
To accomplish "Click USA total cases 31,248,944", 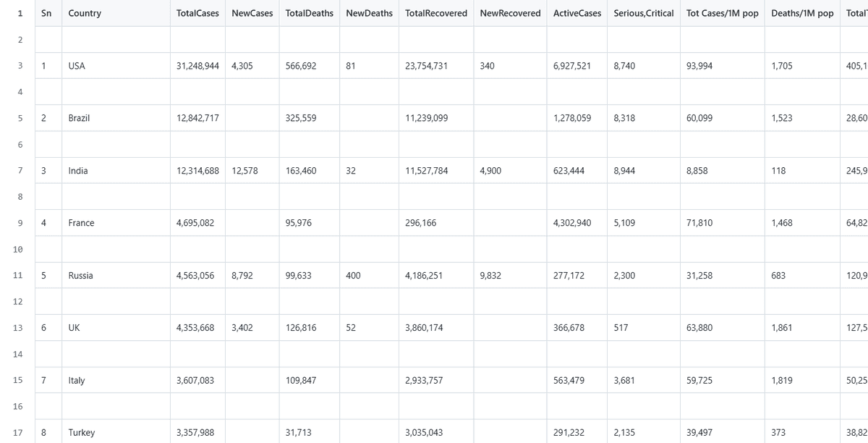I will [x=198, y=66].
